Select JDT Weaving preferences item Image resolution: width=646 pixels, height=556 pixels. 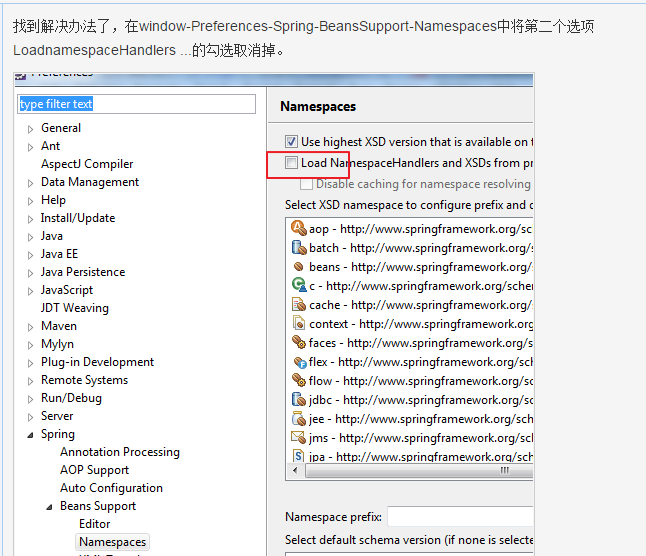75,308
